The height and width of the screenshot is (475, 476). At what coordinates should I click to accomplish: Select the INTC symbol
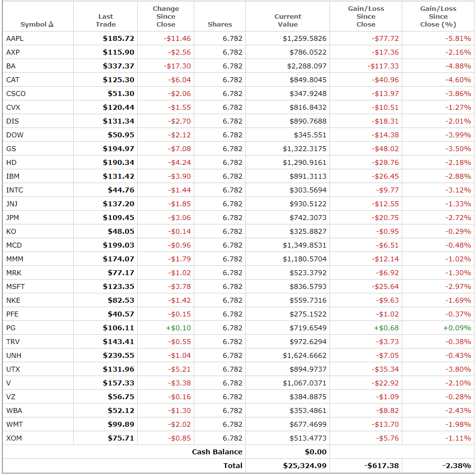click(15, 190)
